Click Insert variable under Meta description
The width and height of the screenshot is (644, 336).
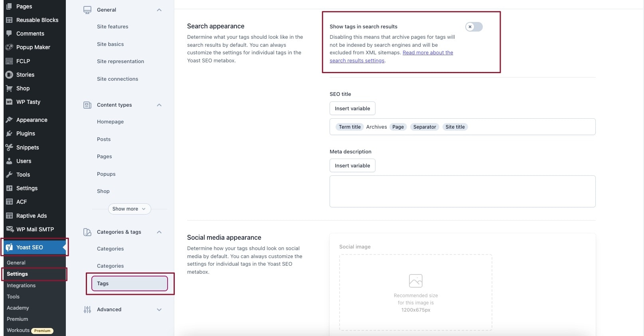(352, 165)
